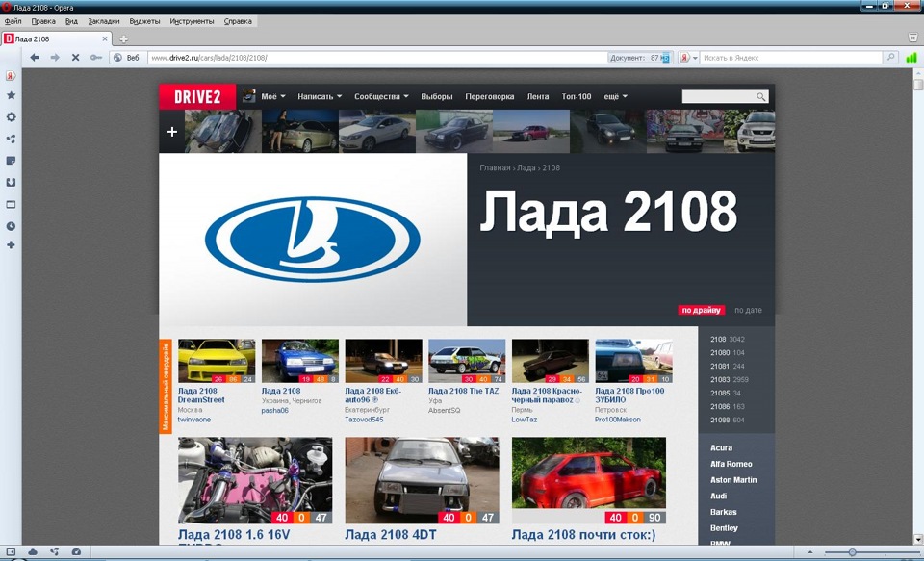The width and height of the screenshot is (924, 561).
Task: Click the green Opera Turbo signal icon
Action: [x=911, y=57]
